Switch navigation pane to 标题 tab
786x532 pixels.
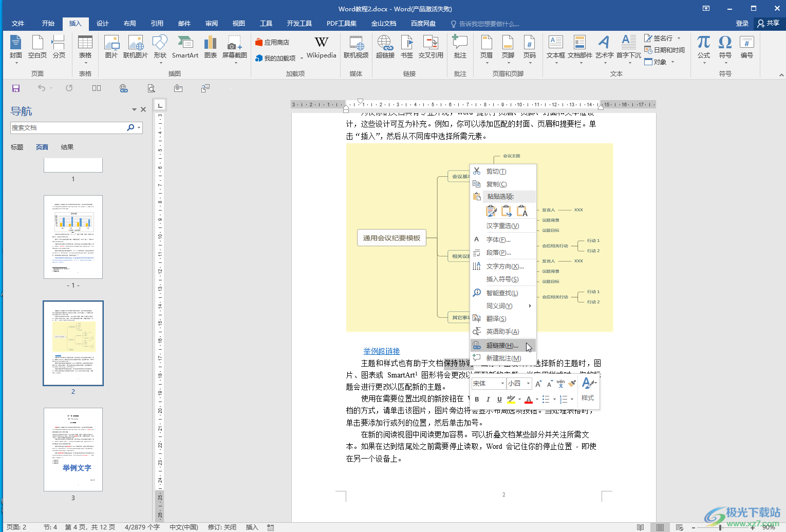click(17, 147)
